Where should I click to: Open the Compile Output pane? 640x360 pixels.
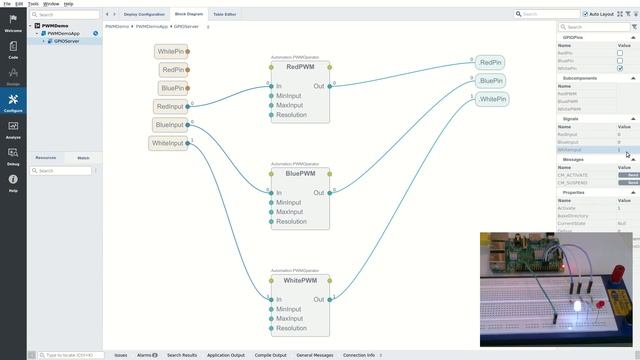click(271, 355)
